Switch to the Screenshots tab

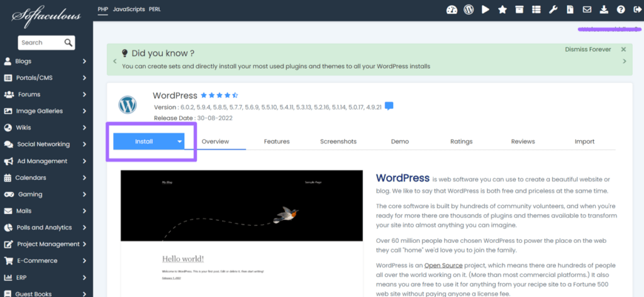click(x=338, y=142)
